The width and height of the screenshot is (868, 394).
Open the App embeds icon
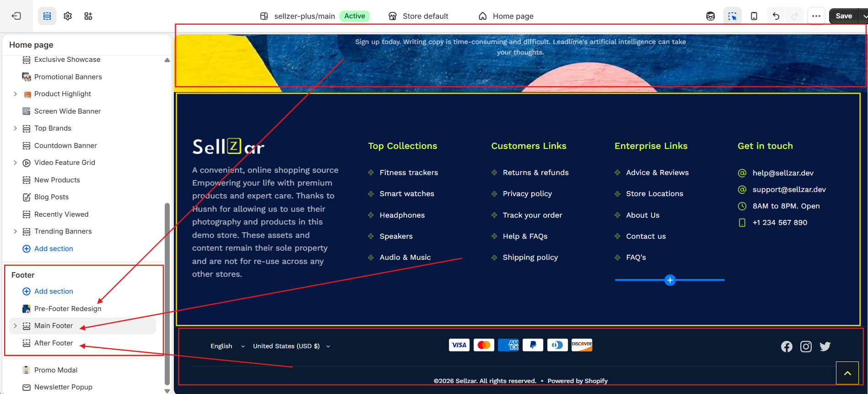point(88,16)
